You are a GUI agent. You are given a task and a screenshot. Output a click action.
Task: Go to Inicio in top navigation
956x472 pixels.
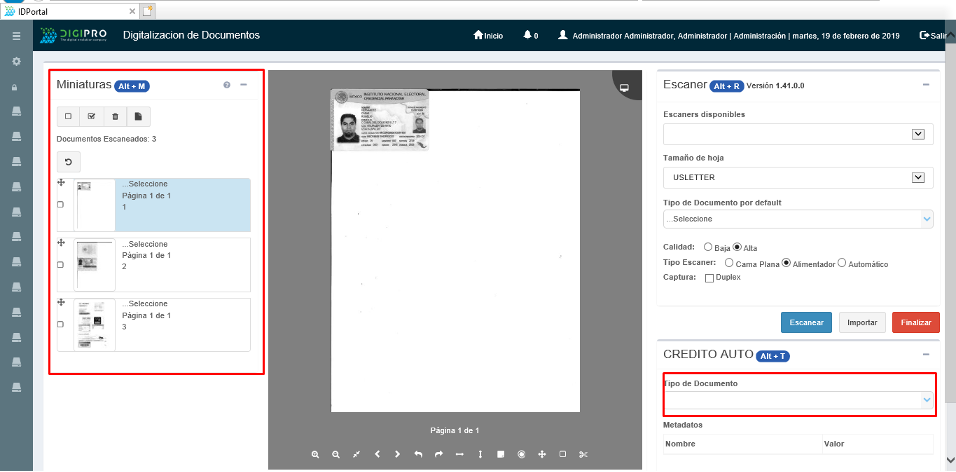coord(487,35)
